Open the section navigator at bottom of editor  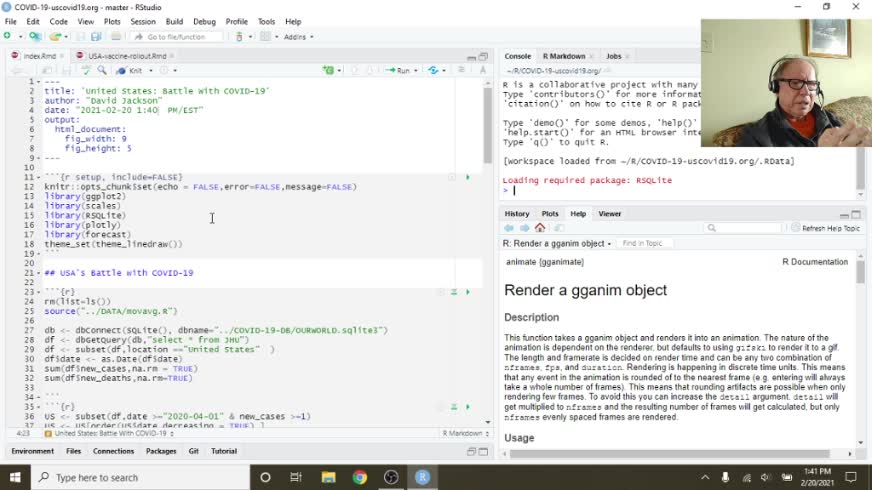[x=110, y=433]
